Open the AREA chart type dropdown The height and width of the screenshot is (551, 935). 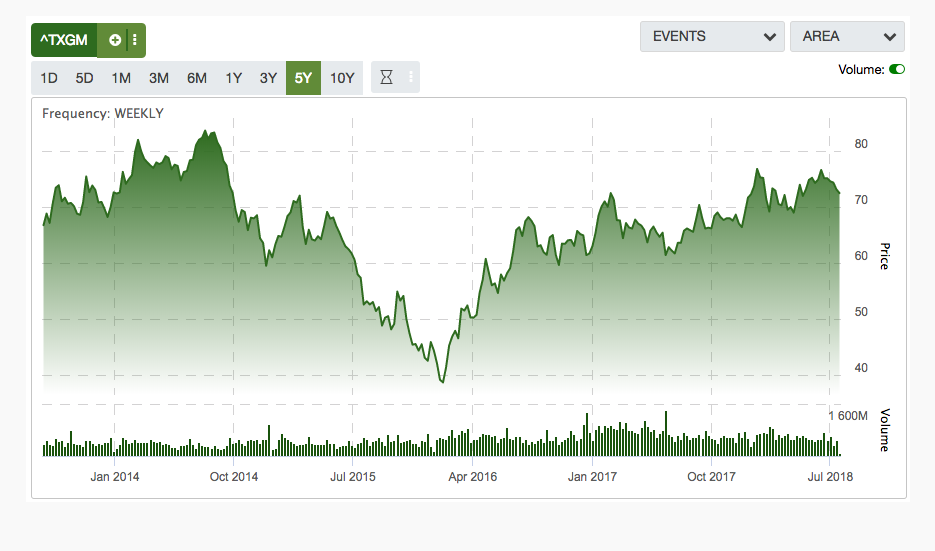click(847, 37)
